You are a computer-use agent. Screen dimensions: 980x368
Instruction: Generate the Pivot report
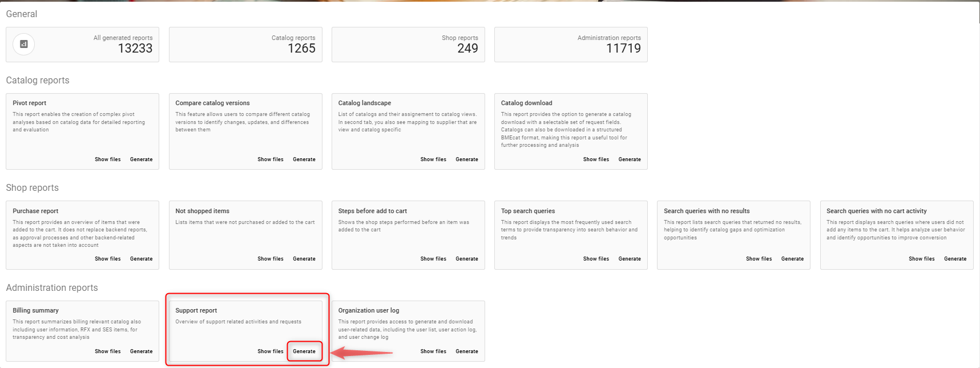[141, 159]
